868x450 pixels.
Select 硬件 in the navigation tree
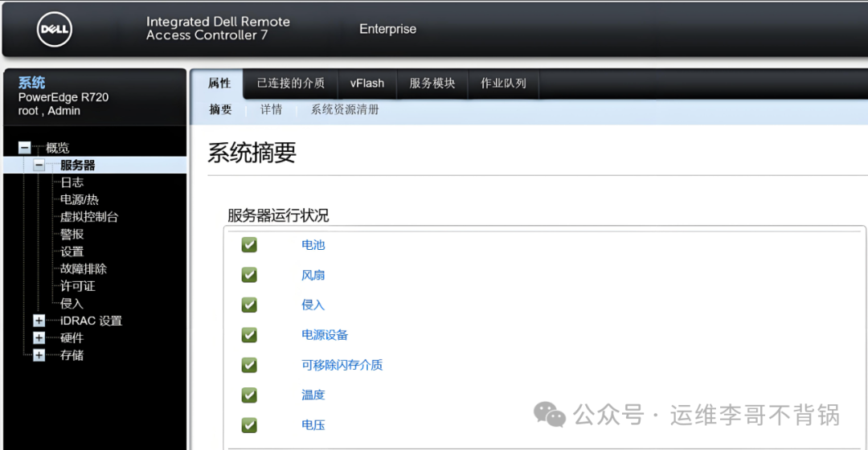[x=72, y=337]
